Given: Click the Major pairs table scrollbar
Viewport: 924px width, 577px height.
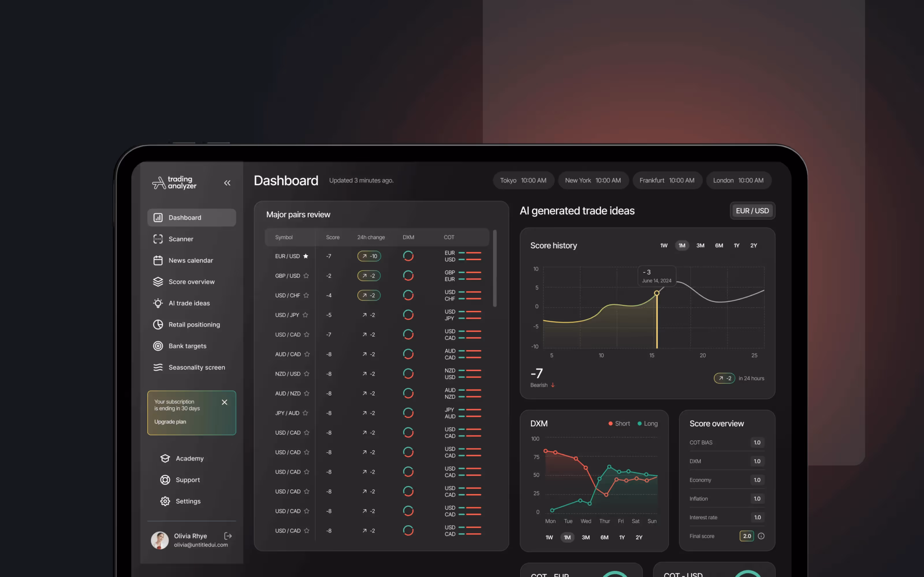Looking at the screenshot, I should tap(494, 268).
